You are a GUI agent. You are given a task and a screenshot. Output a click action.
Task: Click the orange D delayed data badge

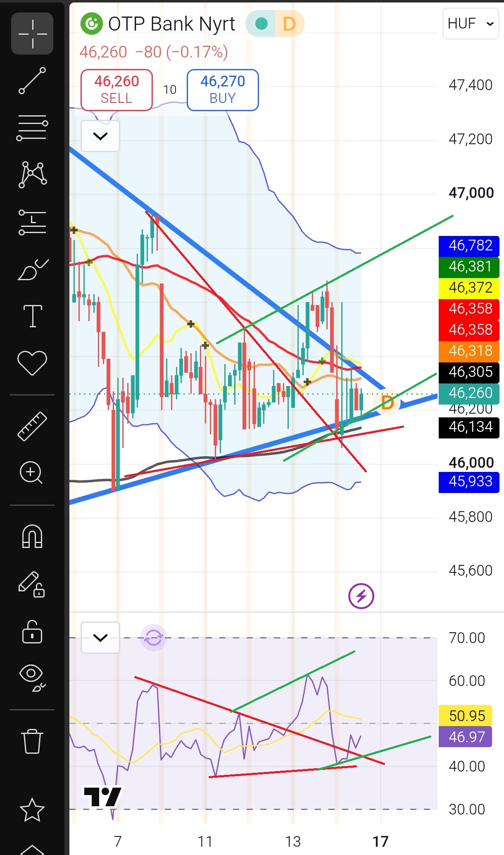click(290, 24)
